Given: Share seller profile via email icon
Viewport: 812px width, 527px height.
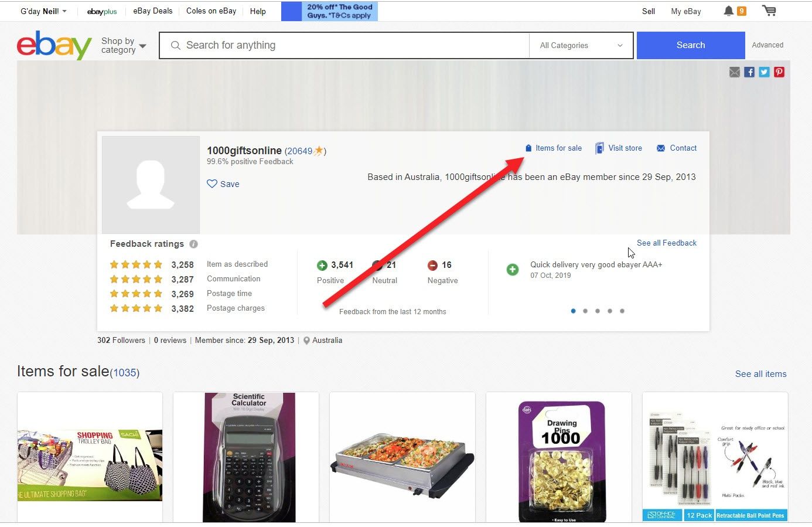Looking at the screenshot, I should pos(735,72).
